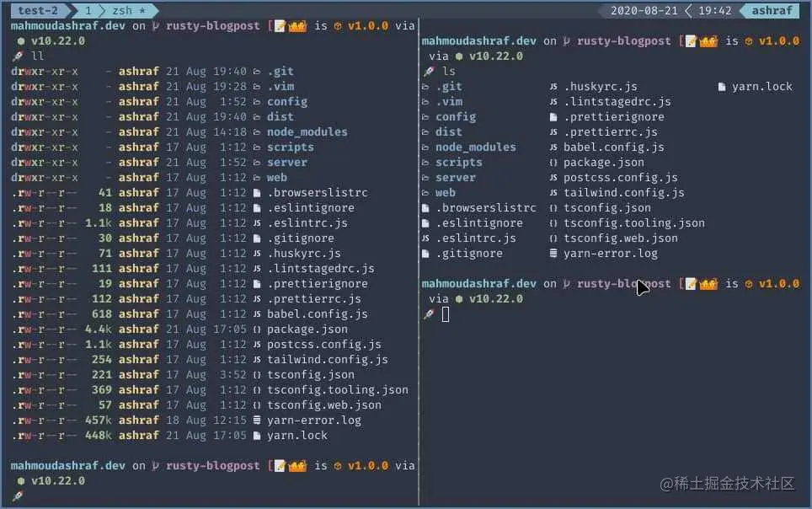Click the ashraf hostname status segment
Viewport: 812px width, 509px height.
772,10
